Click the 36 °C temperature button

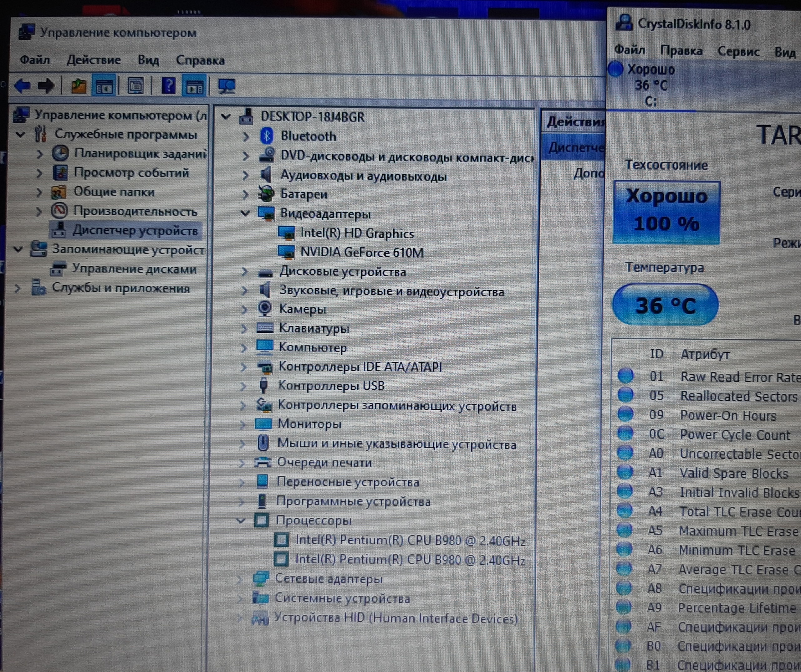tap(666, 305)
